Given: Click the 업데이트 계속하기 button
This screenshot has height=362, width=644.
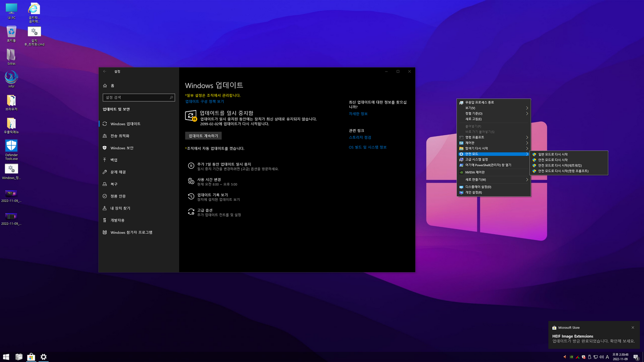Looking at the screenshot, I should click(x=203, y=136).
